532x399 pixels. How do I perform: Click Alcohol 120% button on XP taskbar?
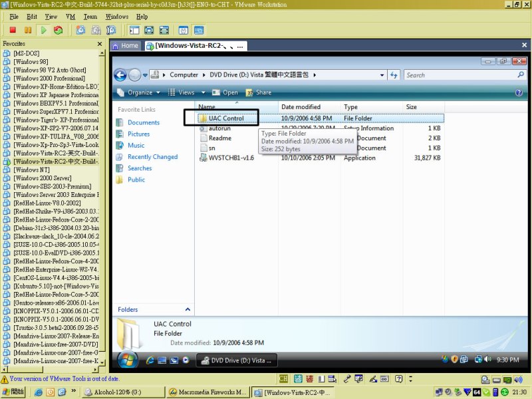click(x=124, y=392)
